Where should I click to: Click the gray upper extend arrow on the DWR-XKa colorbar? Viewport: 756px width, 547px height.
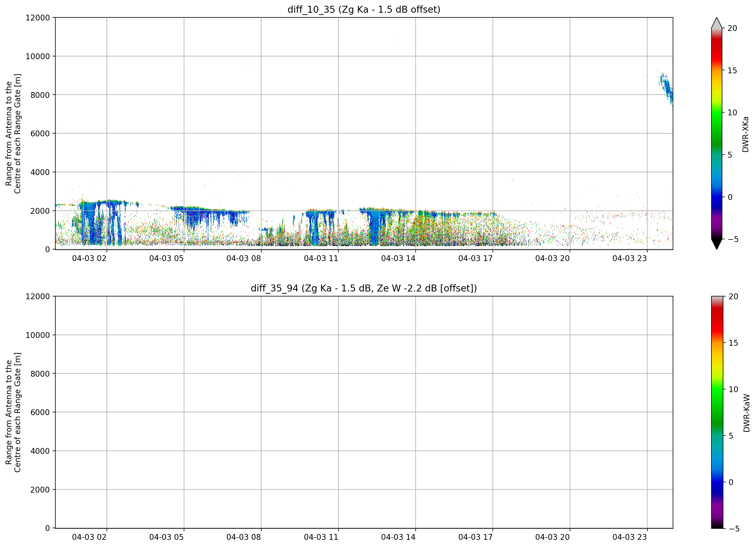point(717,23)
